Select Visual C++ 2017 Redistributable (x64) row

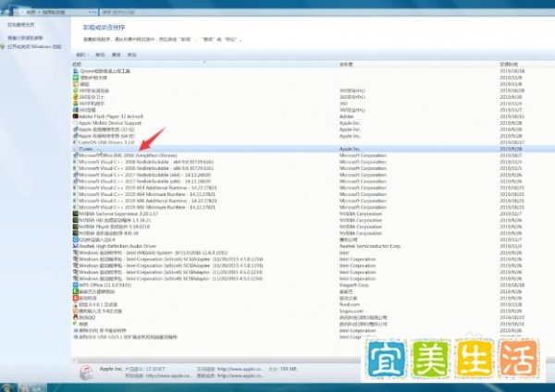313,175
